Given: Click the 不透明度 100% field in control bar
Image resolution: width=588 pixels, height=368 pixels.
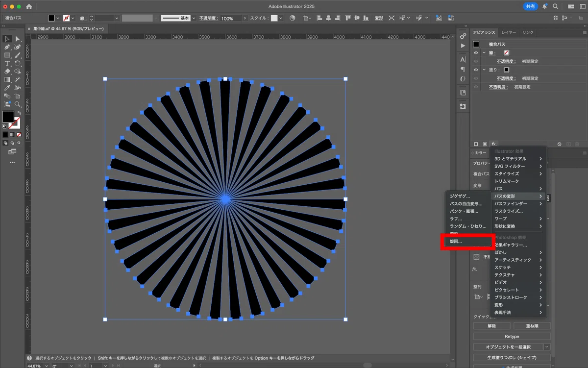Looking at the screenshot, I should (231, 18).
